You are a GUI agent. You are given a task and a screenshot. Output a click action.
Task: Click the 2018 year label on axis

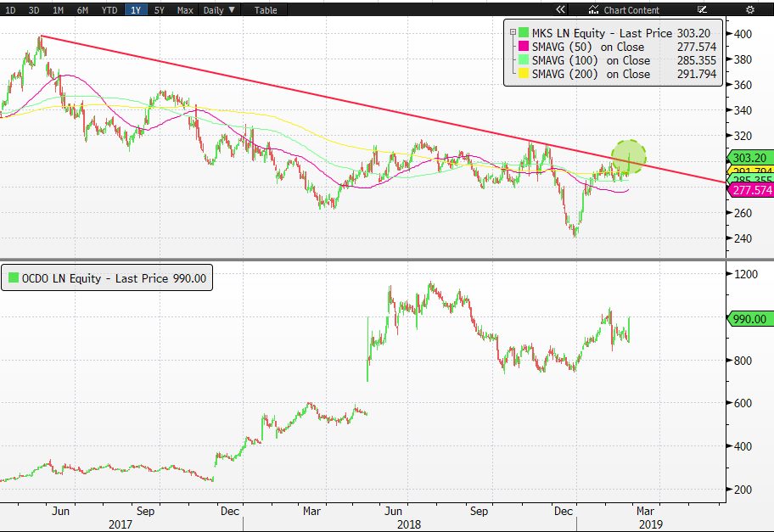tap(409, 524)
